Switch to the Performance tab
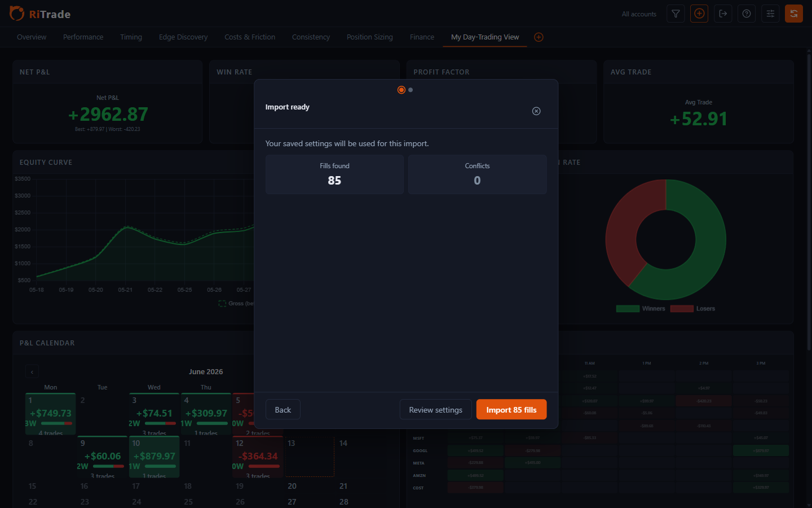This screenshot has height=508, width=812. (83, 37)
